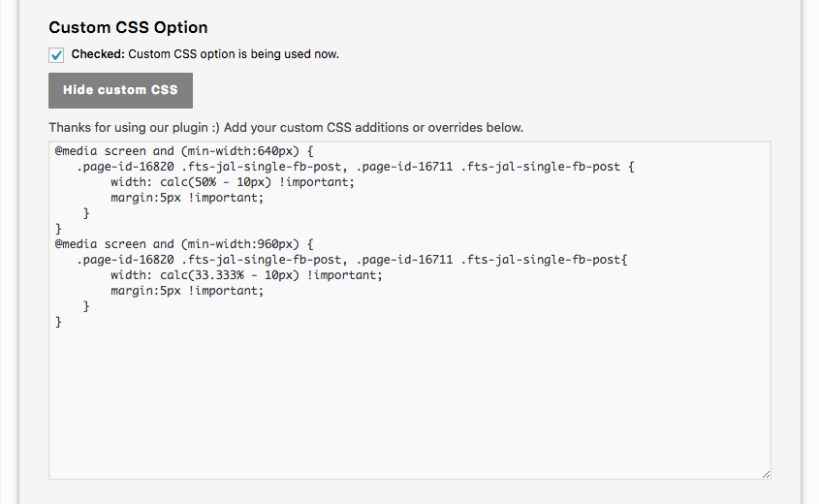
Task: Click the Custom CSS Option heading
Action: [x=128, y=27]
